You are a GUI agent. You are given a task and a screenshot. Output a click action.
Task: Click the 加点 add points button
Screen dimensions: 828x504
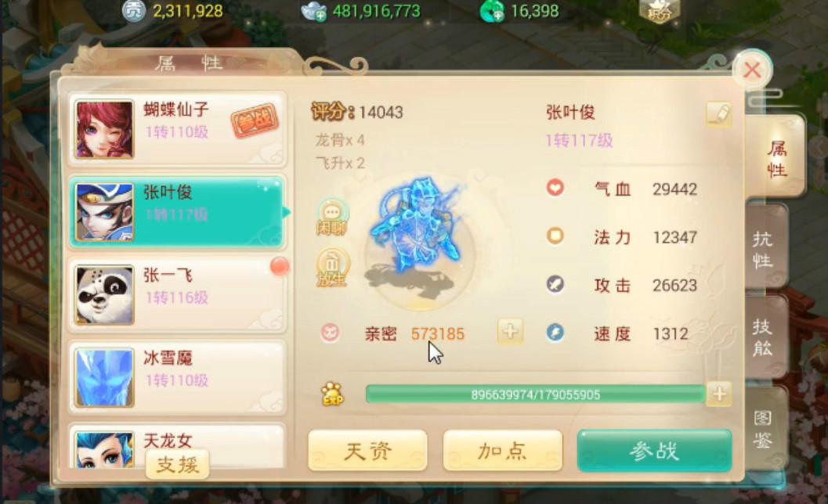[x=502, y=450]
